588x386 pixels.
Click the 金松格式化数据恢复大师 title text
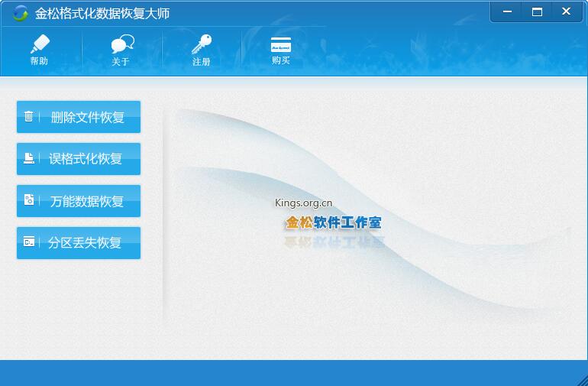pos(102,14)
